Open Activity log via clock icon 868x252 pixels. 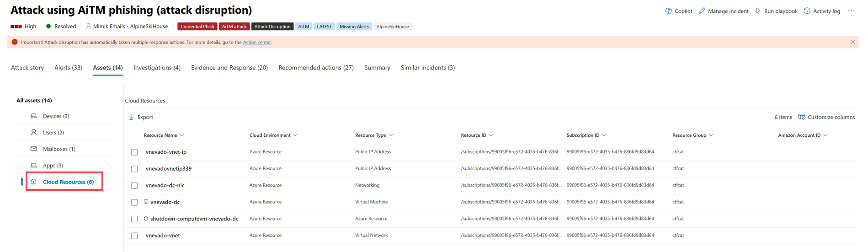click(x=807, y=11)
